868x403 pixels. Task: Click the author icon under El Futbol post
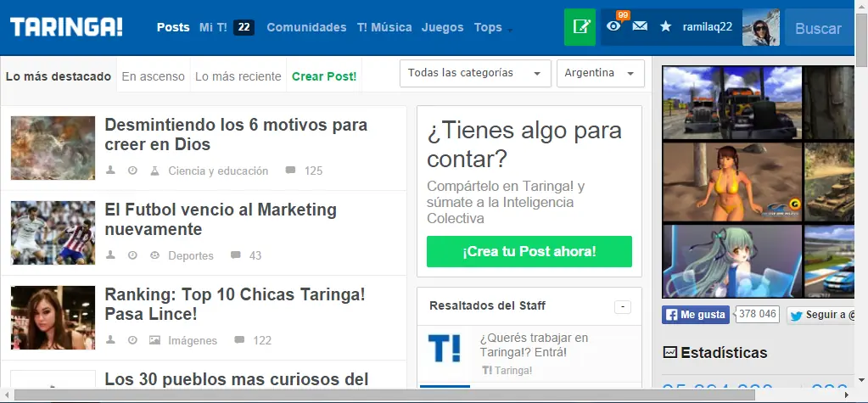tap(110, 255)
